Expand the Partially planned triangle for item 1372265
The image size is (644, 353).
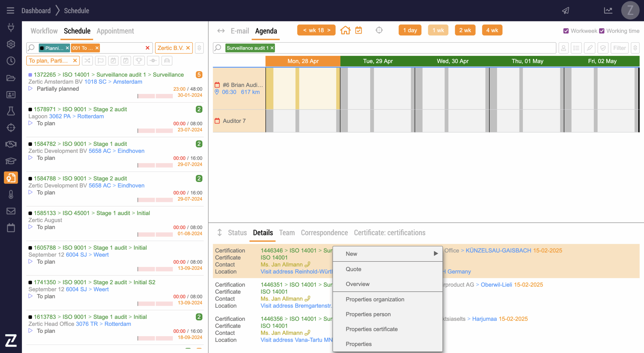coord(30,89)
